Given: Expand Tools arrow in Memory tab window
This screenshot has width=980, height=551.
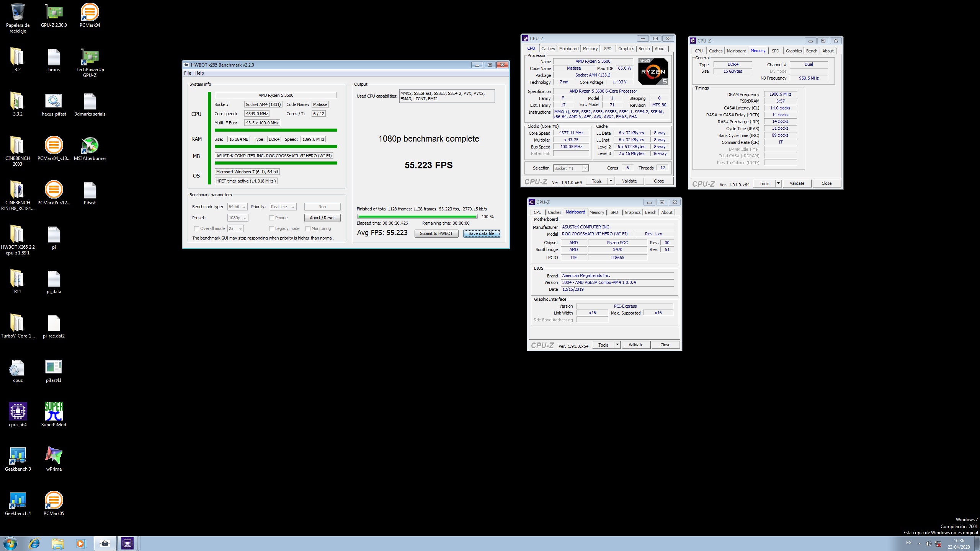Looking at the screenshot, I should click(778, 183).
